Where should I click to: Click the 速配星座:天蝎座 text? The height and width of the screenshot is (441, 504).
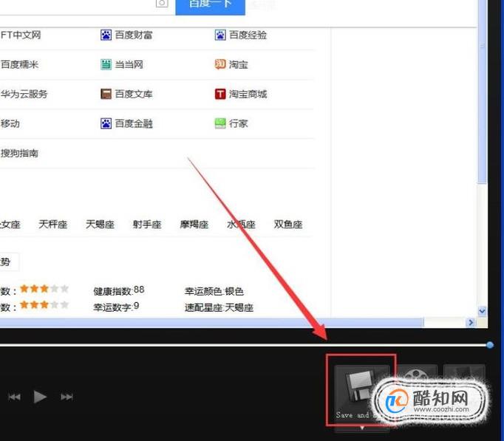pos(219,307)
